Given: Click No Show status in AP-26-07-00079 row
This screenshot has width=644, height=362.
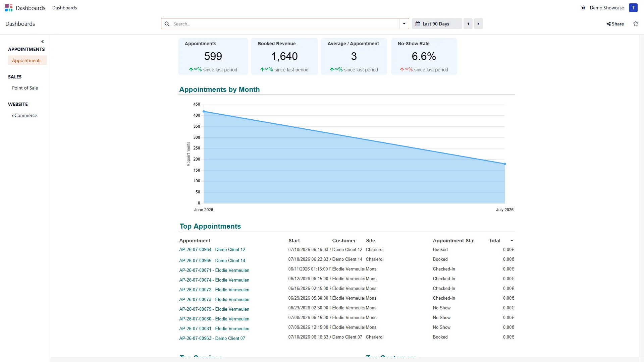Looking at the screenshot, I should 441,308.
